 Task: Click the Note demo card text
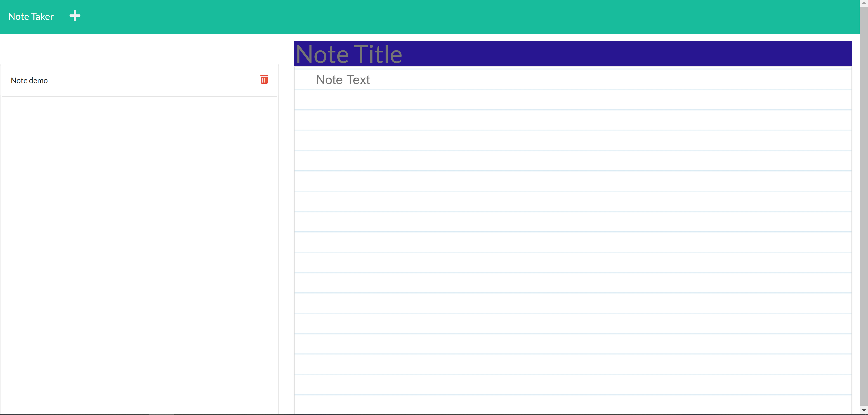pos(29,81)
